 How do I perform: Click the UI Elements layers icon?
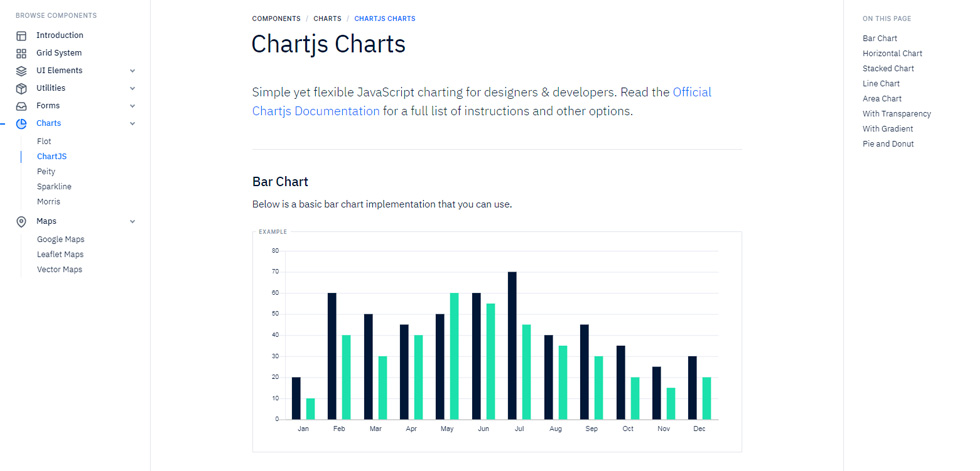point(21,71)
